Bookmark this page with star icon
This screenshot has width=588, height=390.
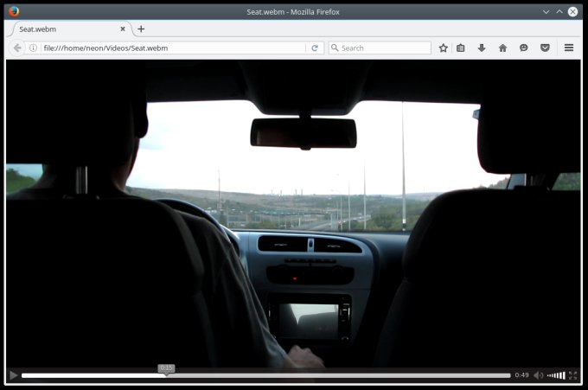pos(444,48)
